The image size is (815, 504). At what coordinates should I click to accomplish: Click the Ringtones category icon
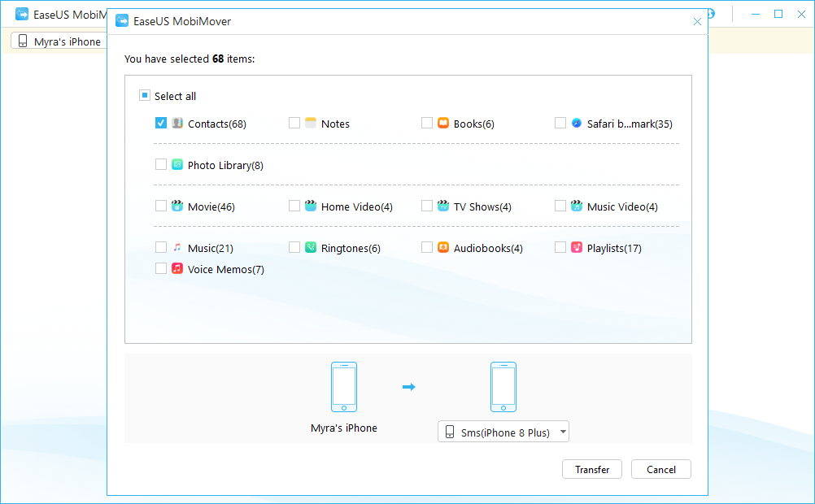311,248
